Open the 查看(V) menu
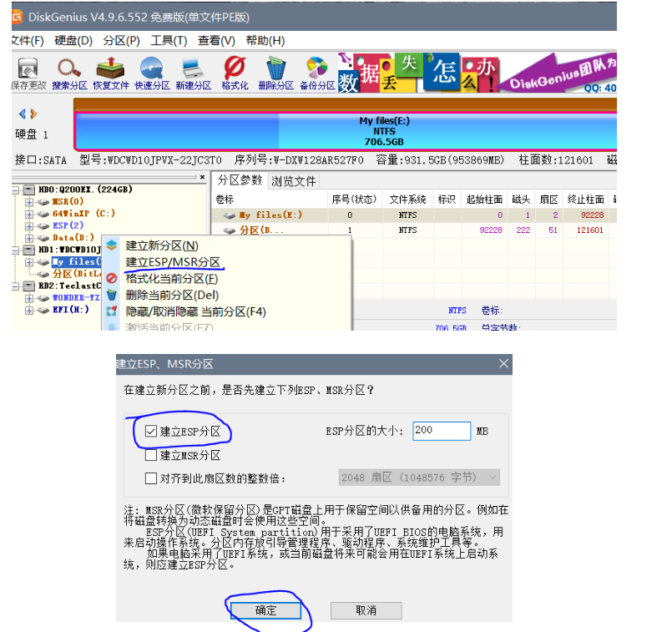The height and width of the screenshot is (632, 672). [x=216, y=41]
